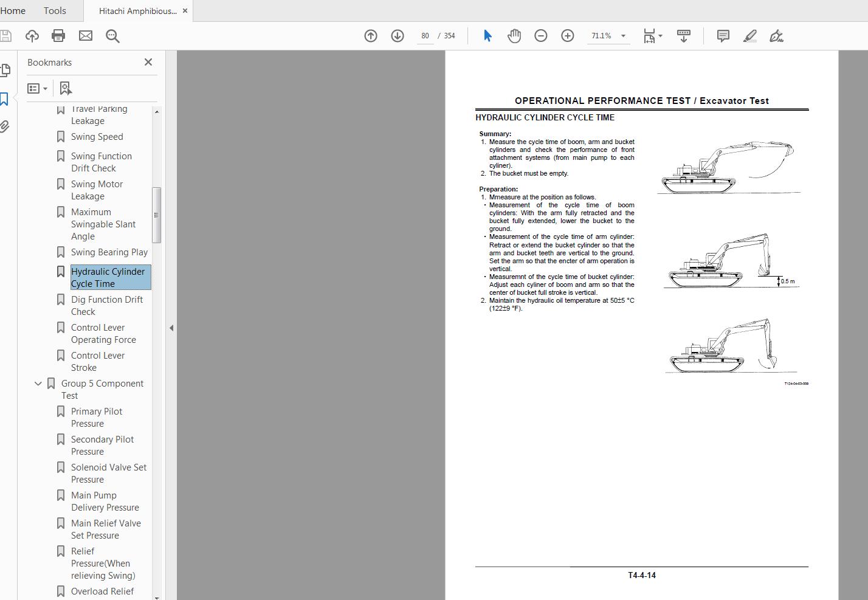Close the Bookmarks panel
This screenshot has width=868, height=600.
pyautogui.click(x=148, y=62)
